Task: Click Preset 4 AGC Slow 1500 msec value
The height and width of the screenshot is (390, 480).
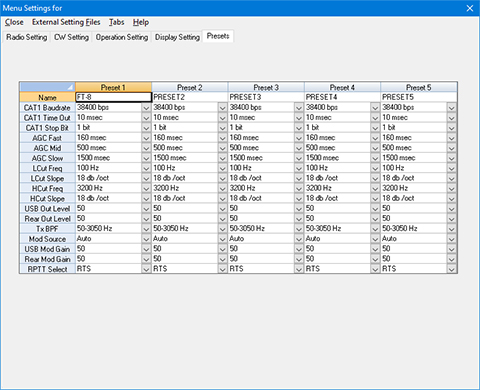Action: click(x=322, y=158)
